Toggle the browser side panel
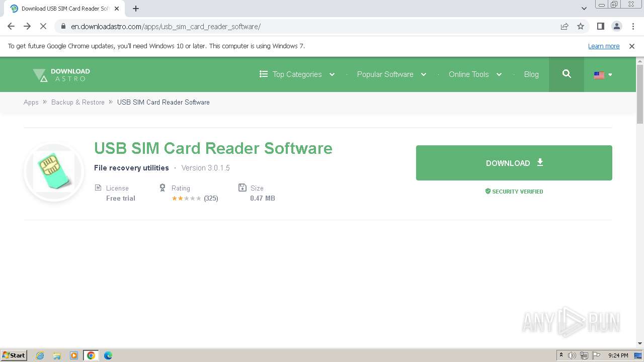 [x=601, y=27]
